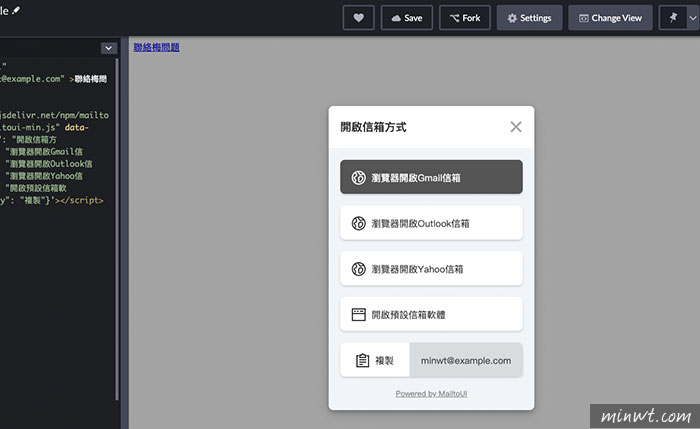This screenshot has width=700, height=429.
Task: Click Change View button
Action: coord(610,18)
